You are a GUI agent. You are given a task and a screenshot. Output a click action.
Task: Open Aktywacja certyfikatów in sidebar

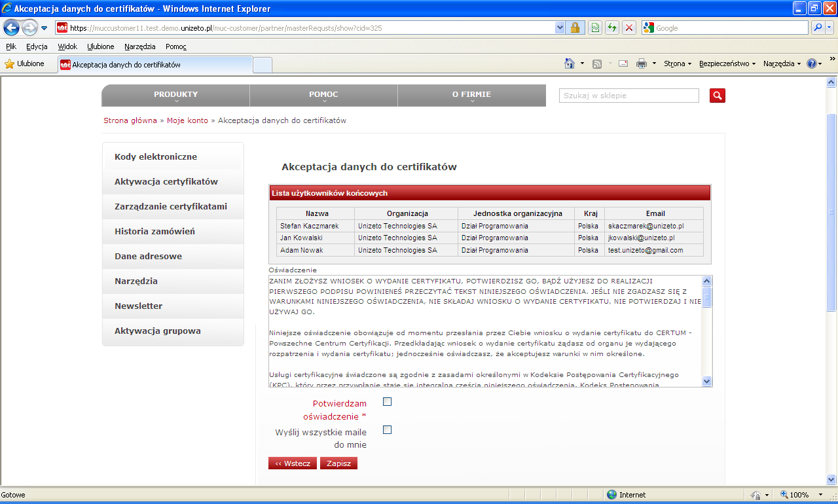click(x=173, y=182)
